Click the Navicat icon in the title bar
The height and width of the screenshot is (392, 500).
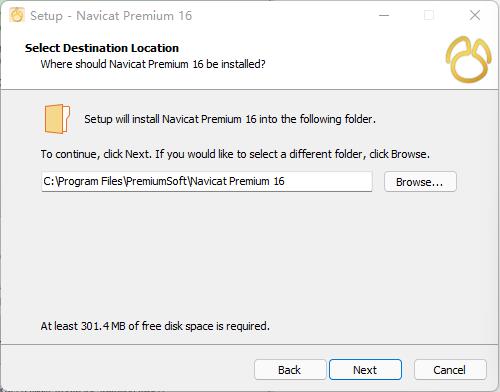point(17,15)
